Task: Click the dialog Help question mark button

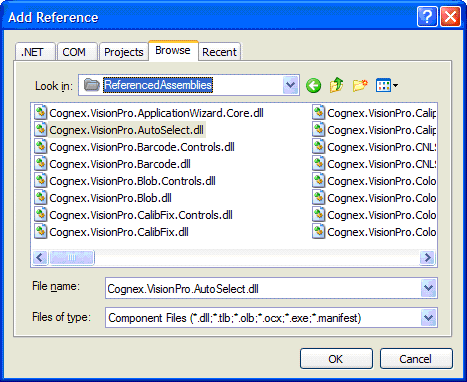Action: tap(427, 16)
